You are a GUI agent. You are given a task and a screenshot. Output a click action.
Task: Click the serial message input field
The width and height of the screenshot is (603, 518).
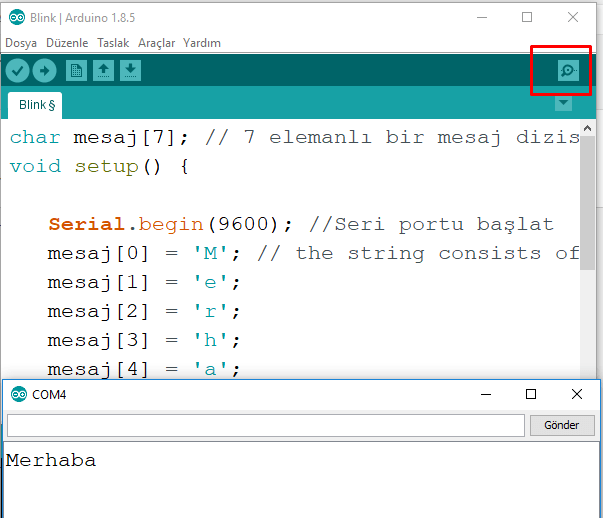coord(265,425)
